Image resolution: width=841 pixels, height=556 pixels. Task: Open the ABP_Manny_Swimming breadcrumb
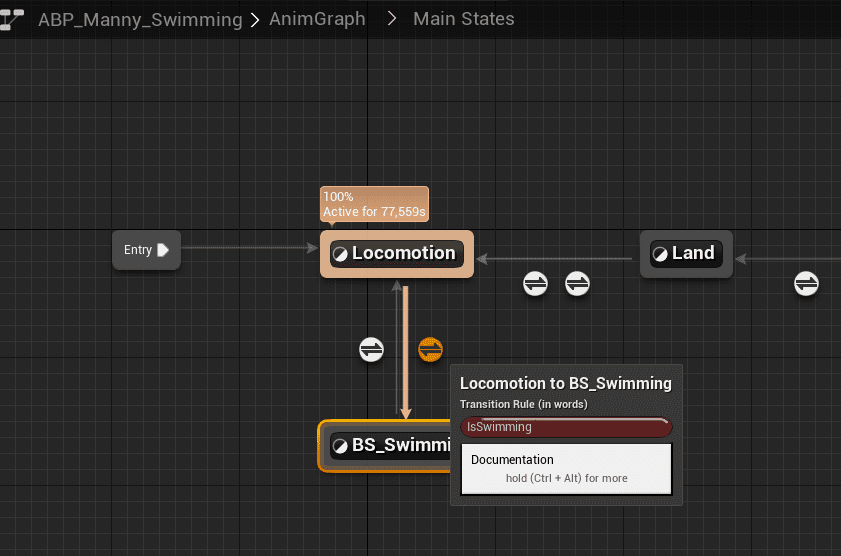pyautogui.click(x=140, y=19)
